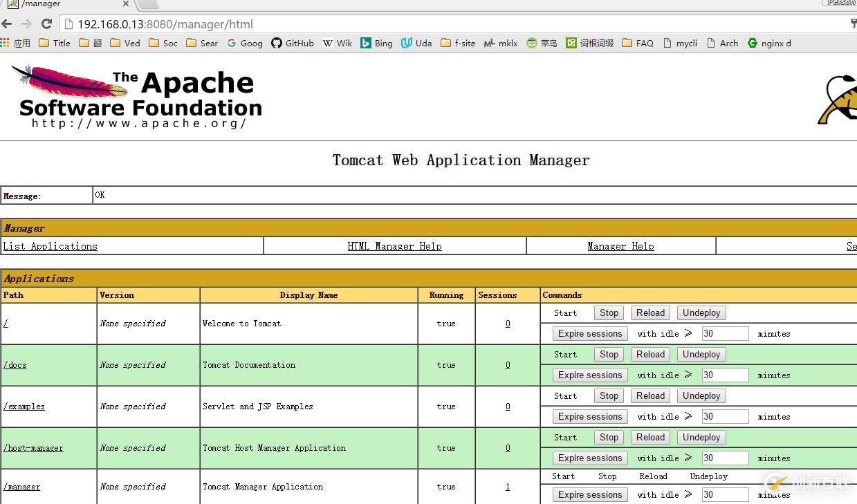Open the 词根词缀 bookmark
The width and height of the screenshot is (857, 504).
(x=590, y=43)
